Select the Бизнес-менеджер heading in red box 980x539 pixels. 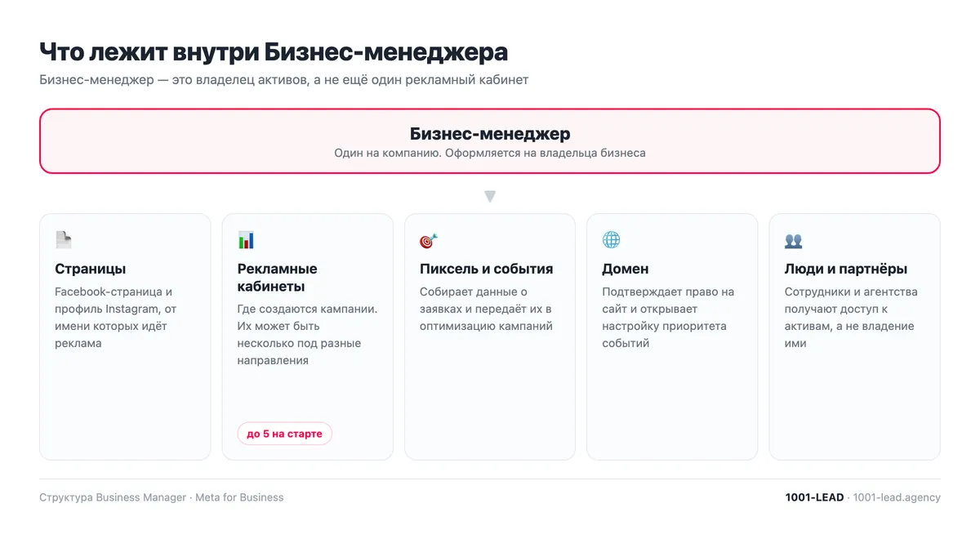coord(490,134)
